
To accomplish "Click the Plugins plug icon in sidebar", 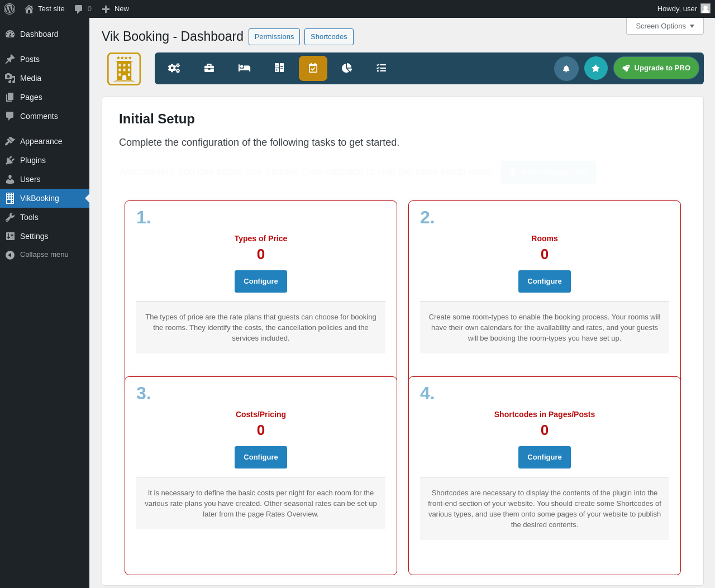I will (10, 160).
